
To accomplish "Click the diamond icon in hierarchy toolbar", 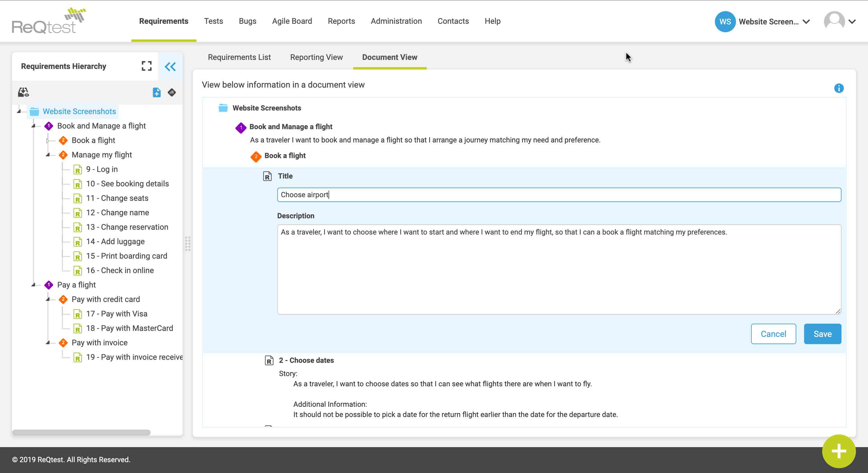I will (x=172, y=92).
